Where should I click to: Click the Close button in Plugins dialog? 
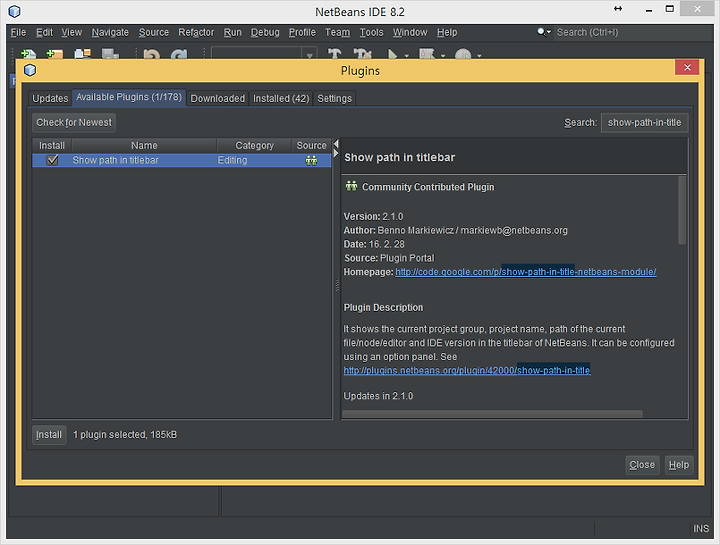coord(642,465)
